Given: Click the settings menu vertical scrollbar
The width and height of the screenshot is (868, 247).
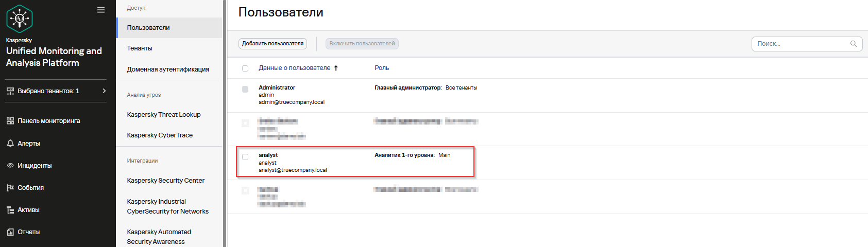Looking at the screenshot, I should coord(225,123).
